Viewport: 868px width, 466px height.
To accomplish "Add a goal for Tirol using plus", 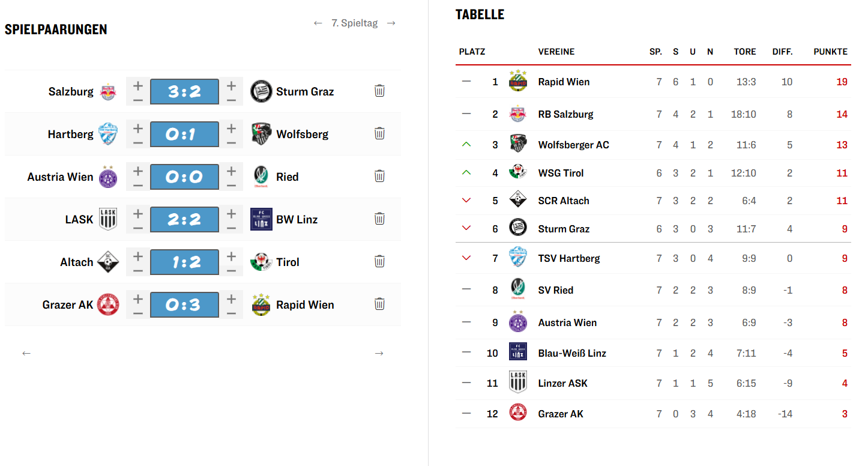I will click(x=231, y=256).
